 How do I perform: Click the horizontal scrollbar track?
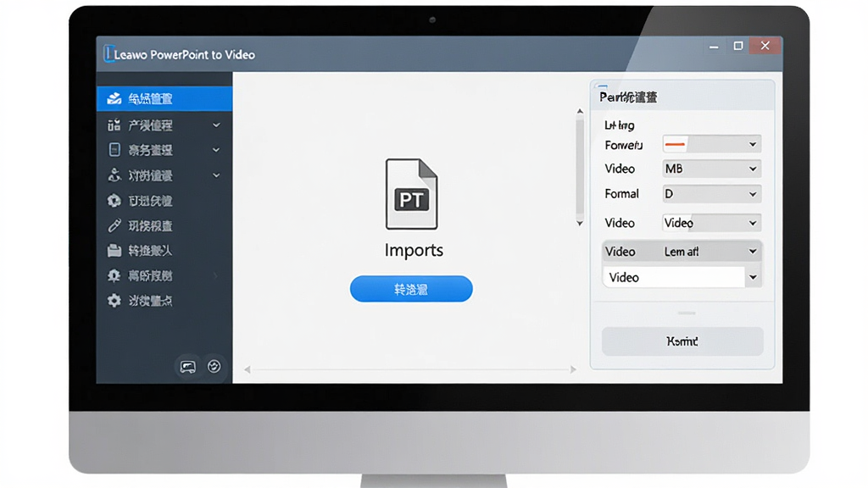point(410,369)
